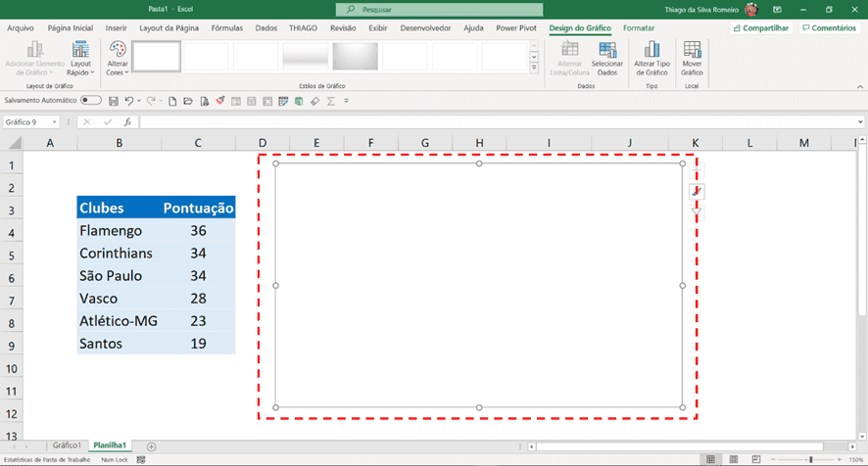The image size is (868, 466).
Task: Click the horizontal scrollbar track
Action: pos(692,446)
